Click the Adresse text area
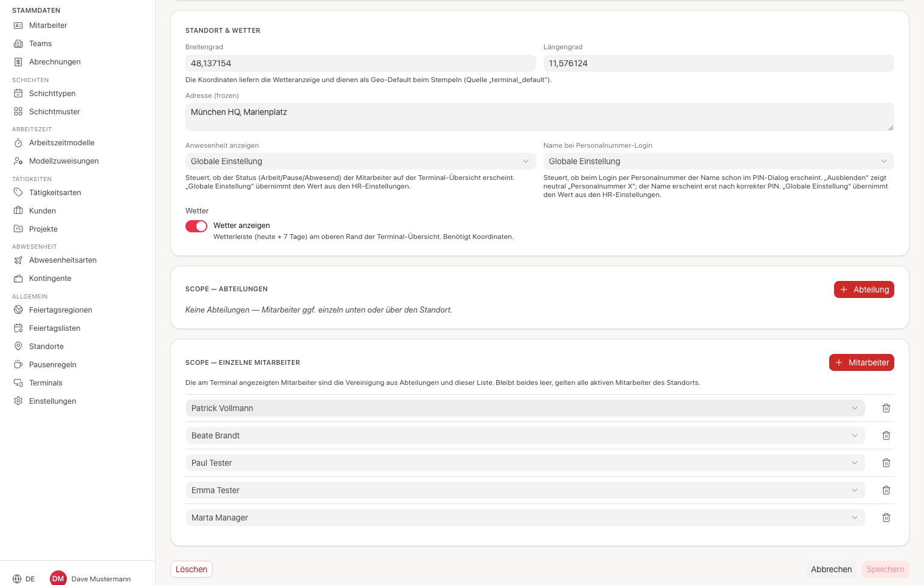924x585 pixels. tap(540, 117)
